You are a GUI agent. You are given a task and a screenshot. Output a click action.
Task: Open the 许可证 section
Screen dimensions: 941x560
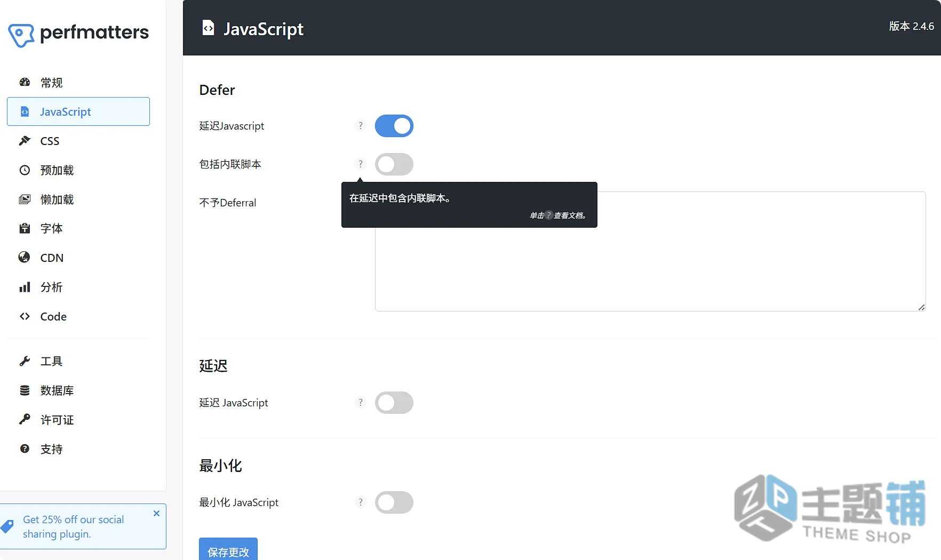tap(78, 420)
